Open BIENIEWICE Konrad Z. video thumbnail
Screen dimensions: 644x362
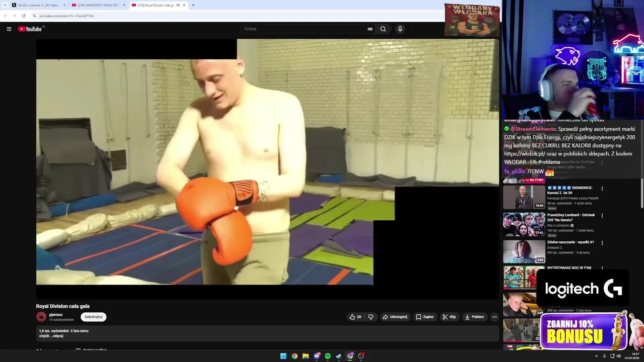coord(524,197)
